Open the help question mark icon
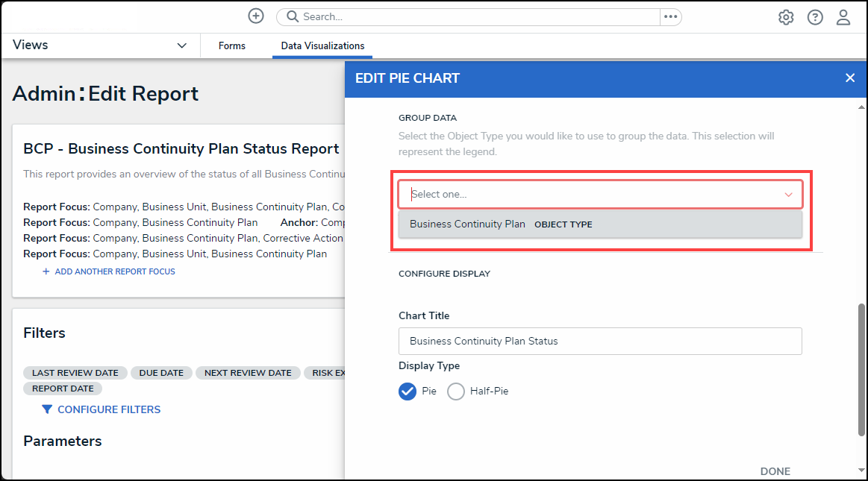The height and width of the screenshot is (481, 868). click(x=815, y=17)
